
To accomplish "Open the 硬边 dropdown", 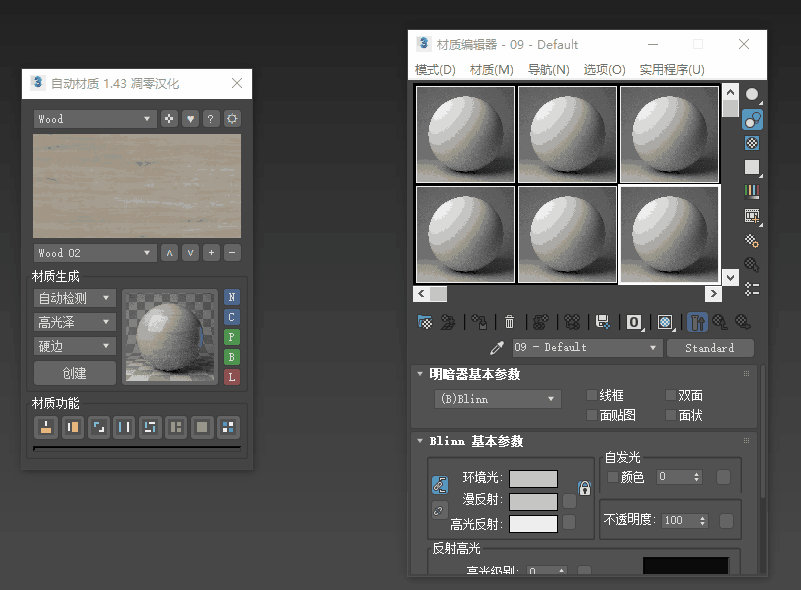I will point(75,346).
